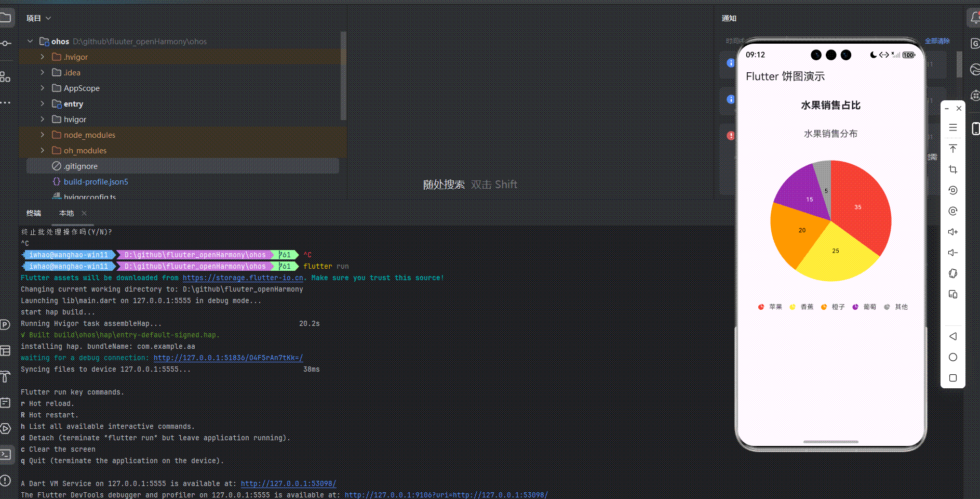980x499 pixels.
Task: Open build-profile.json5 file
Action: (96, 181)
